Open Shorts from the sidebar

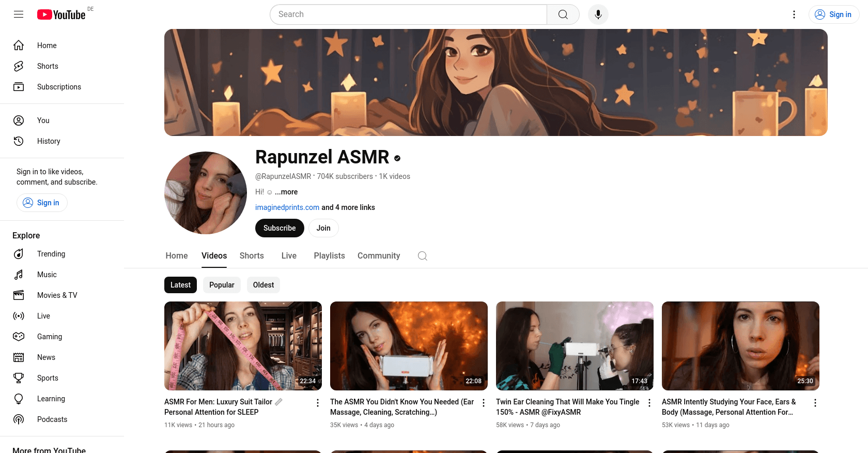(48, 66)
